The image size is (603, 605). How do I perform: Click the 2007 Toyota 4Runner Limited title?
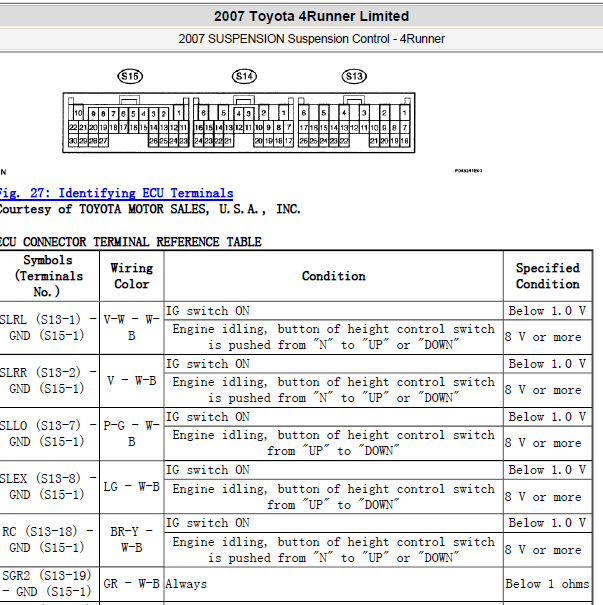pos(311,16)
